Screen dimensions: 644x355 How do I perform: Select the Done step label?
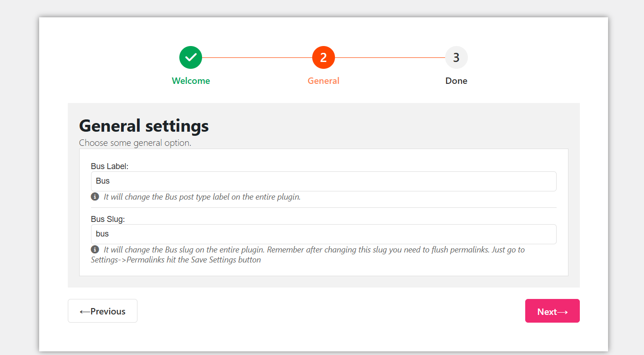click(456, 81)
